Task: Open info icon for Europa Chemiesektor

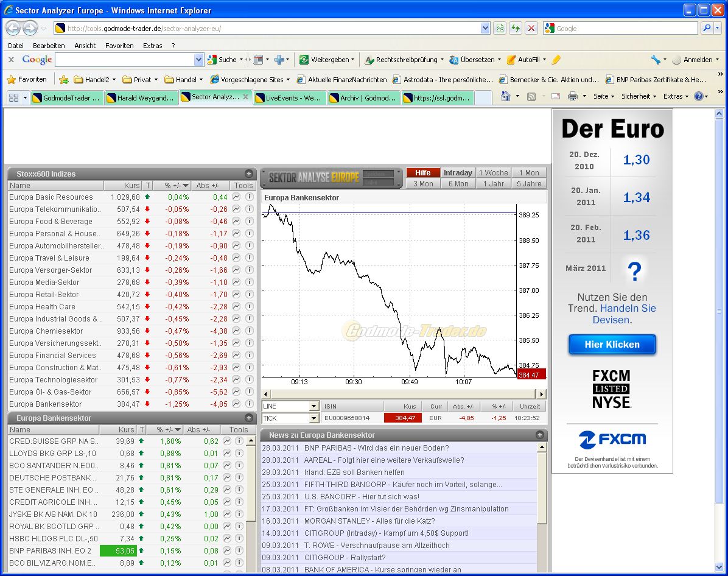Action: click(250, 331)
